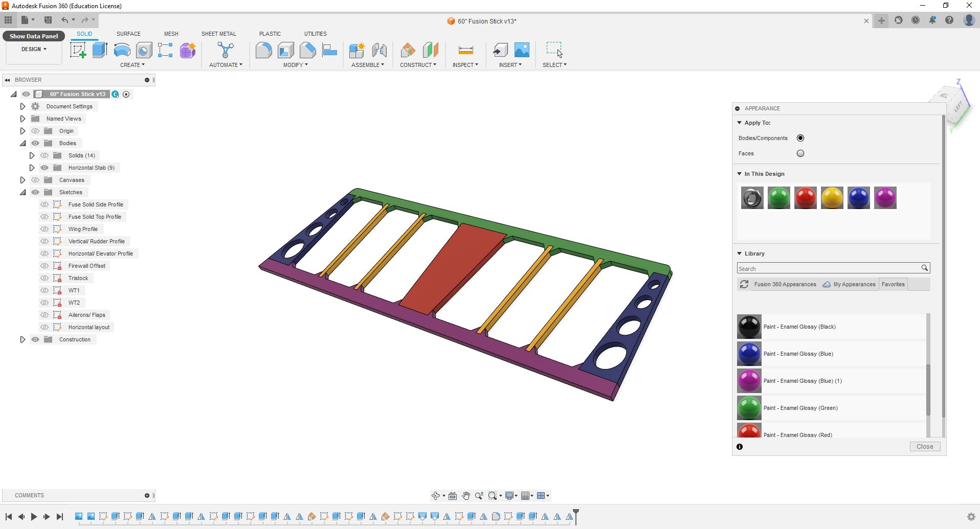The image size is (980, 529).
Task: Toggle visibility of Horizontal Stab folder
Action: (44, 168)
